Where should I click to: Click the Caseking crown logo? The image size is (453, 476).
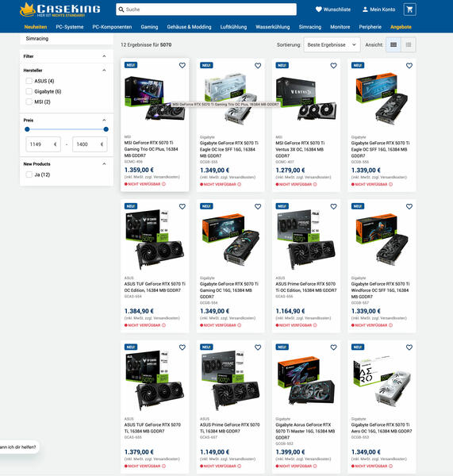(27, 10)
